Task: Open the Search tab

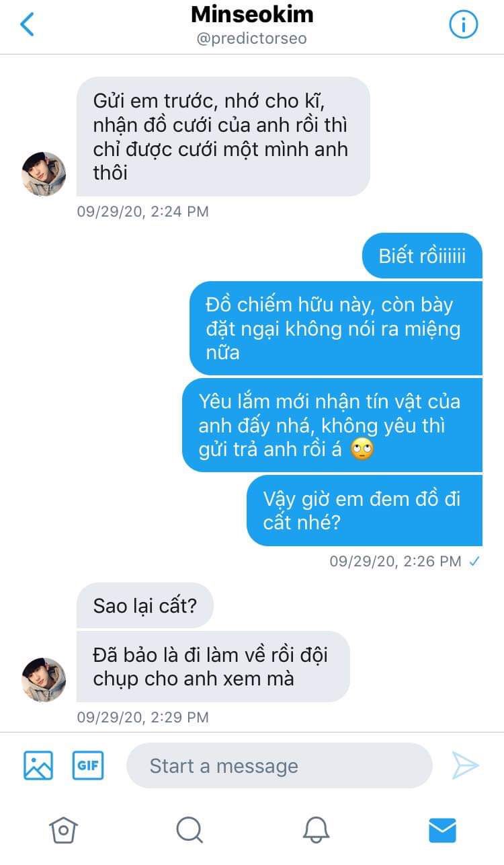Action: tap(190, 830)
